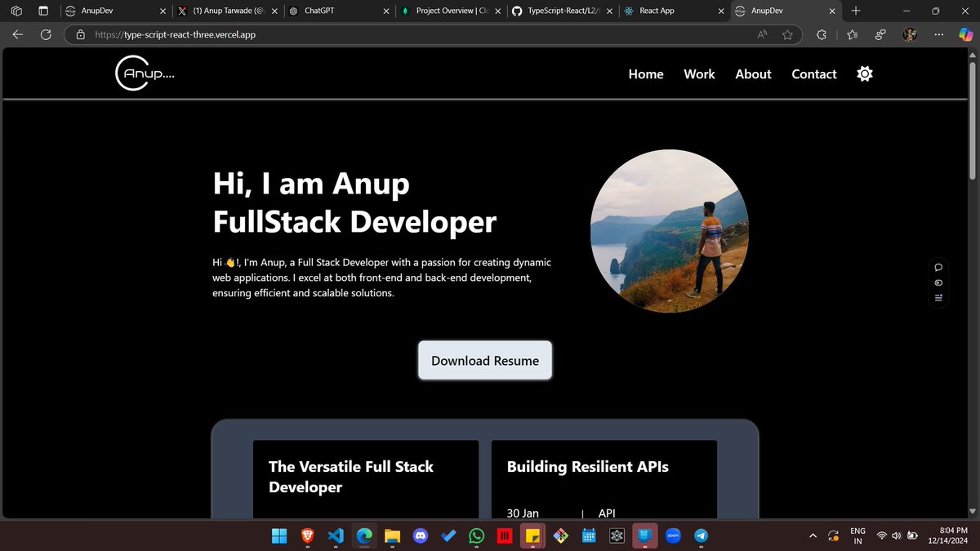Open Sticky Notes from the taskbar

532,535
